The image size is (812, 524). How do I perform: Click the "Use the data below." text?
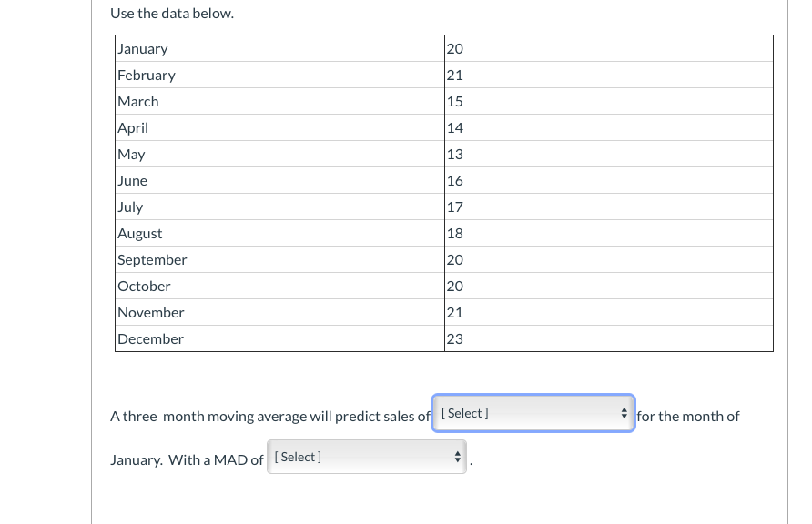click(x=172, y=14)
